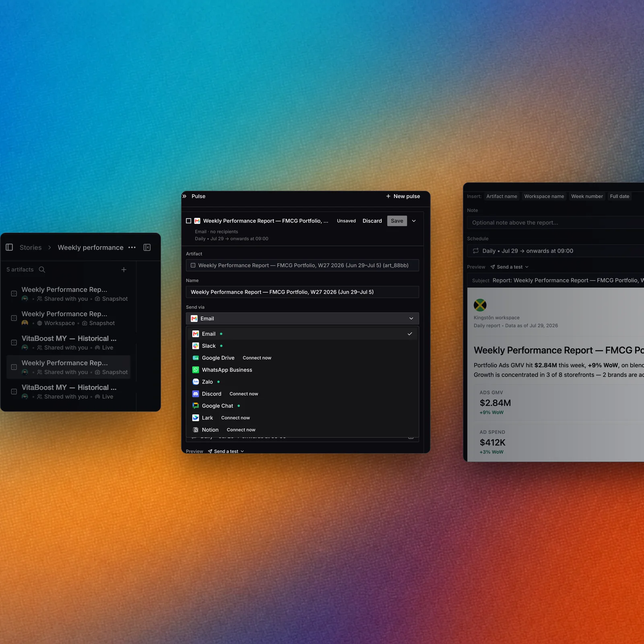This screenshot has width=644, height=644.
Task: Open the highlighted Weekly Performance Rep... Snapshot artifact
Action: pos(68,367)
